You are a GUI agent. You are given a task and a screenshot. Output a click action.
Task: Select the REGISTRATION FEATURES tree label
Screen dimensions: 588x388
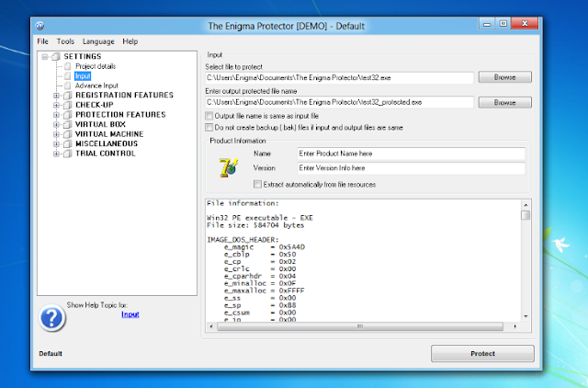(x=125, y=96)
